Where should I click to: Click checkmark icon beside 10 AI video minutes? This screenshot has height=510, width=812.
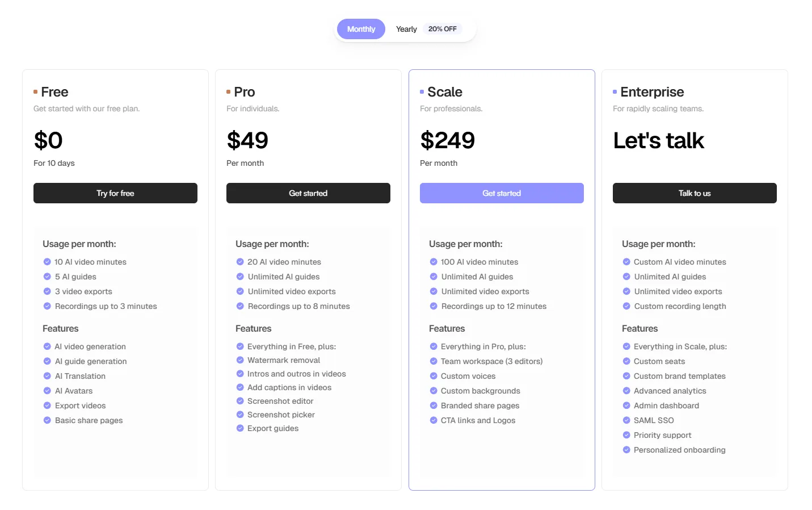point(47,262)
